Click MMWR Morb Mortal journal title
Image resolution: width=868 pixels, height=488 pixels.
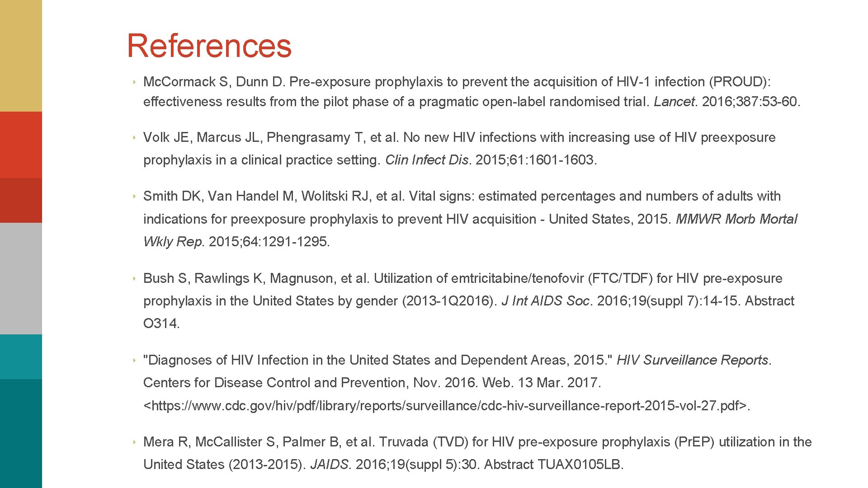point(736,219)
